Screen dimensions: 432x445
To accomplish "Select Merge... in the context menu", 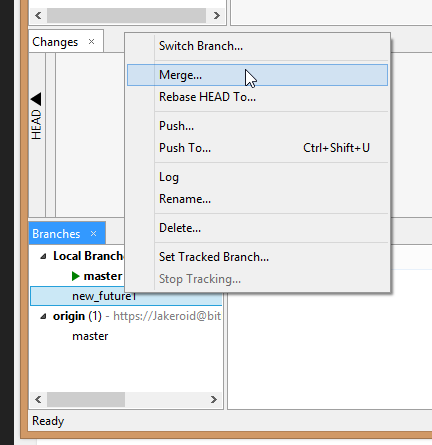I will pyautogui.click(x=257, y=75).
